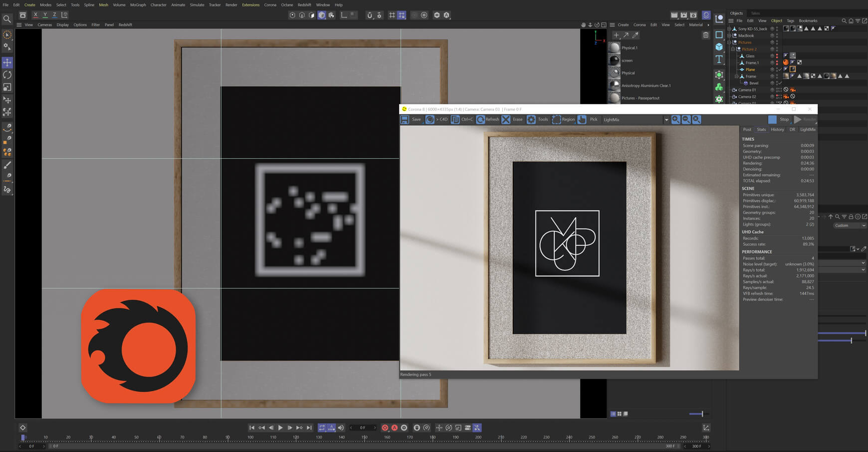Collapse the Frame object tree
Viewport: 868px width, 452px height.
tap(736, 76)
